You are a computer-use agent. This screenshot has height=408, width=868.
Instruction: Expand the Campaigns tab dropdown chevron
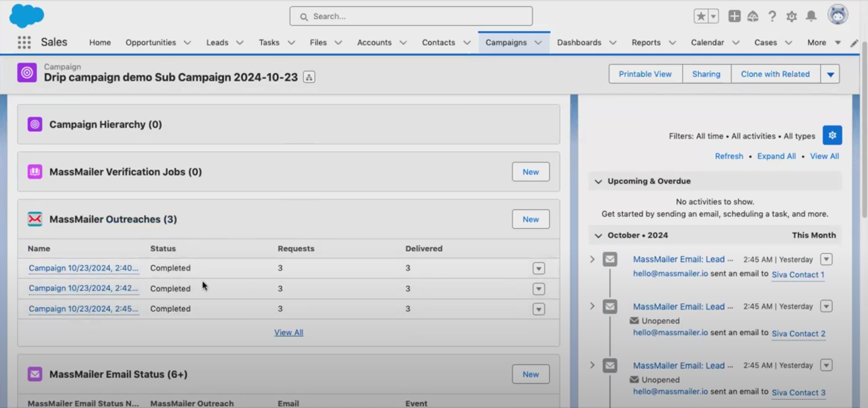(538, 43)
